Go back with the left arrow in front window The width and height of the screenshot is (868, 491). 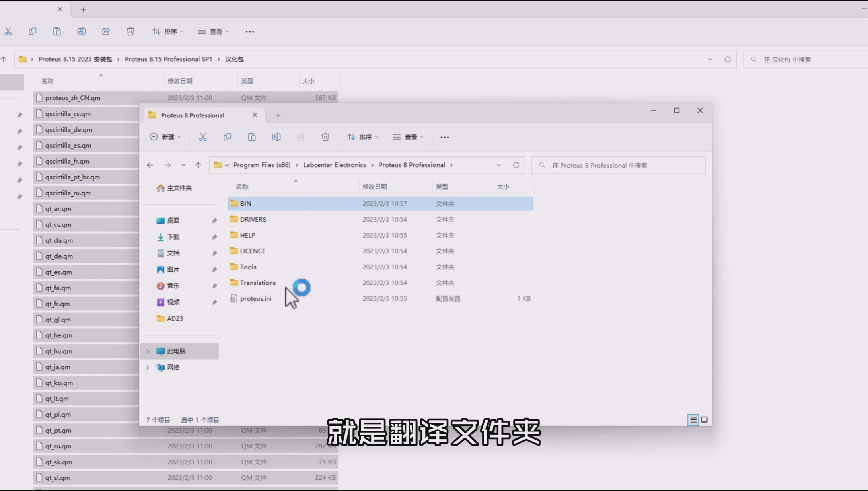(x=150, y=165)
